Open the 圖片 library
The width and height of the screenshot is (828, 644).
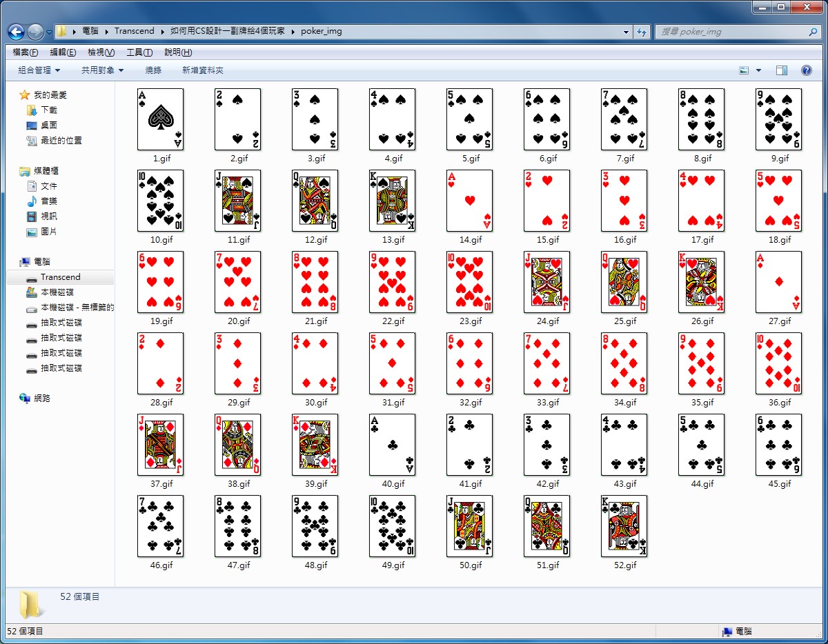(48, 232)
